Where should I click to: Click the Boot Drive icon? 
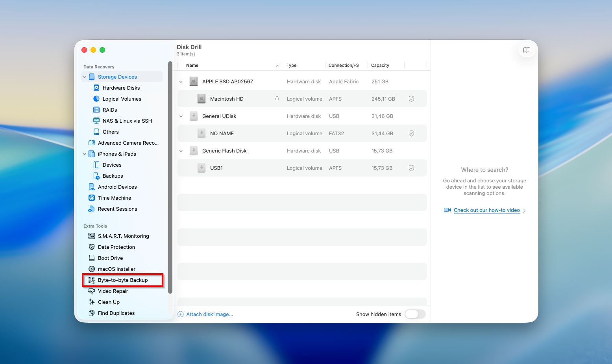[92, 258]
